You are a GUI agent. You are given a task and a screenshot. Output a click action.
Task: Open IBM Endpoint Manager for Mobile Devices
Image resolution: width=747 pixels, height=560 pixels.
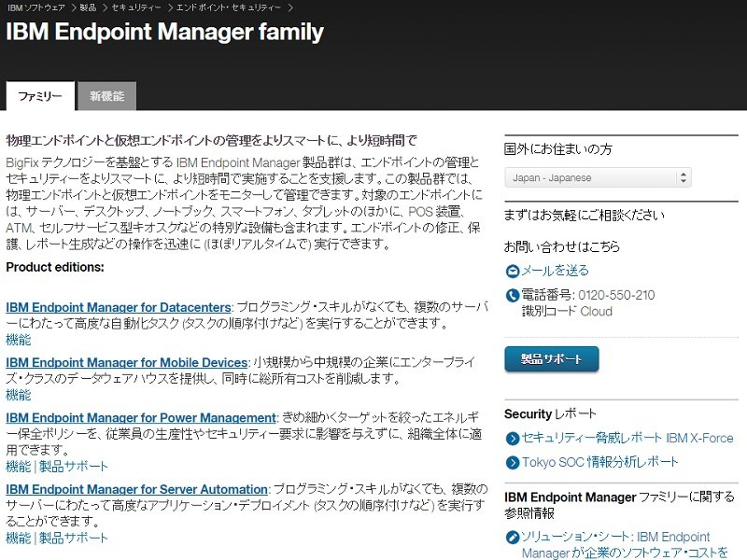pos(127,362)
